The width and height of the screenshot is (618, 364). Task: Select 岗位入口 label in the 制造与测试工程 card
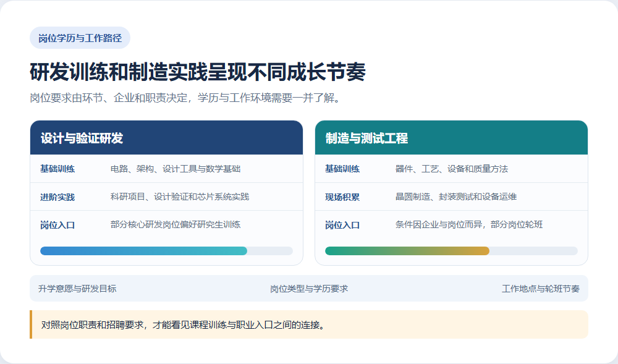pos(342,225)
